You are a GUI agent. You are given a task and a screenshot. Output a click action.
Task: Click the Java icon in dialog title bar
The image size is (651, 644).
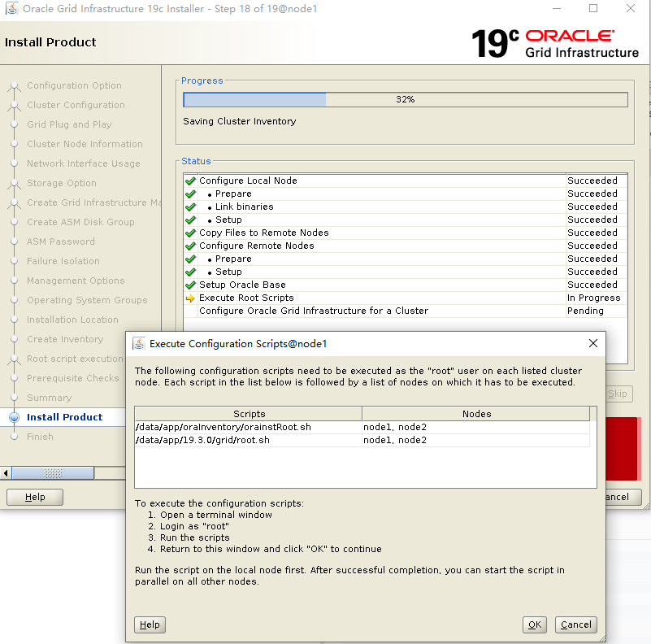coord(139,344)
